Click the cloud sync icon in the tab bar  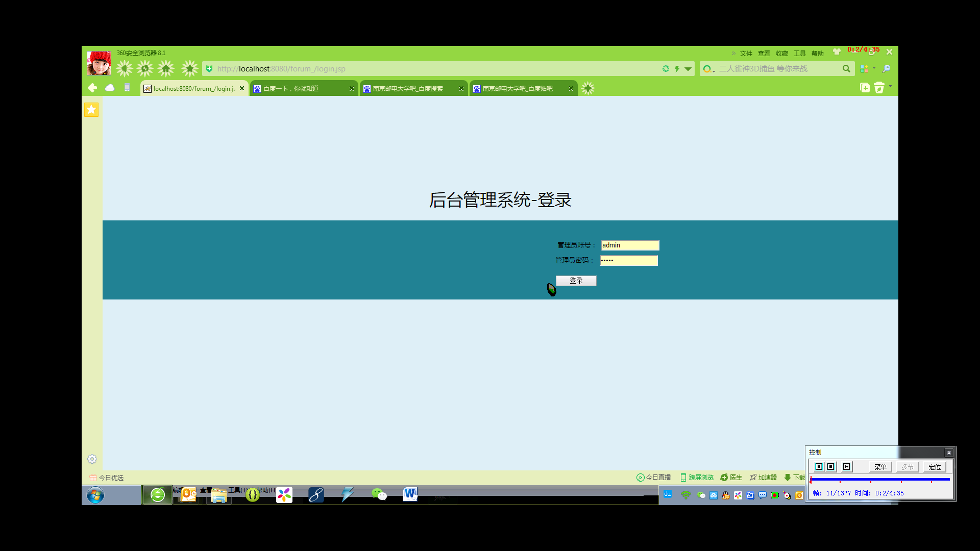coord(110,88)
